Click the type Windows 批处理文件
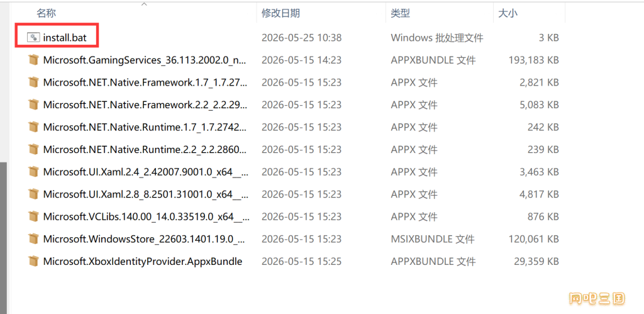The height and width of the screenshot is (314, 644). (x=437, y=38)
